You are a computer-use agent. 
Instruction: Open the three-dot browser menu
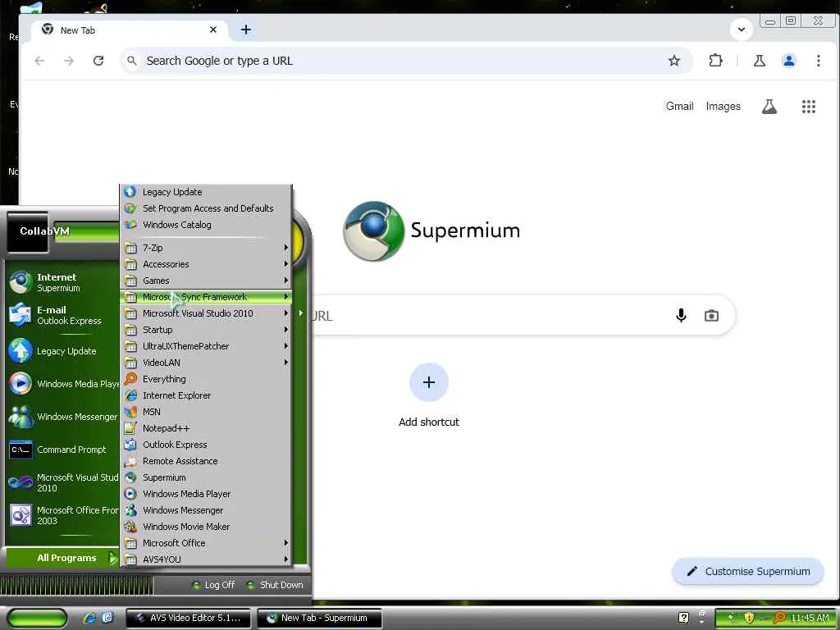tap(818, 61)
